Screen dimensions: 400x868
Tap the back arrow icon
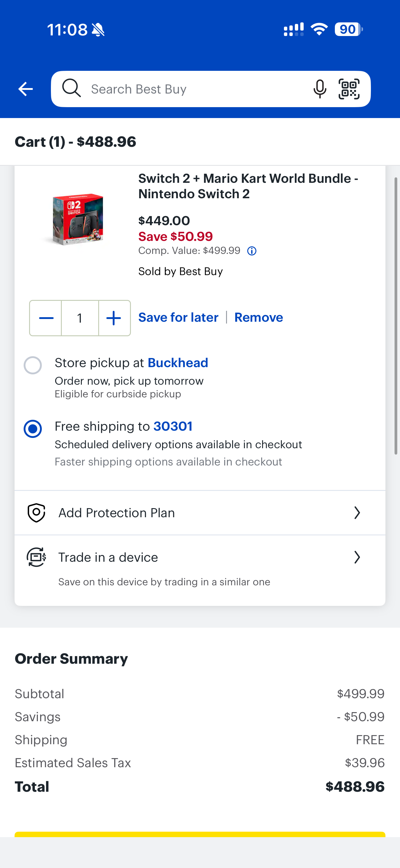tap(25, 89)
